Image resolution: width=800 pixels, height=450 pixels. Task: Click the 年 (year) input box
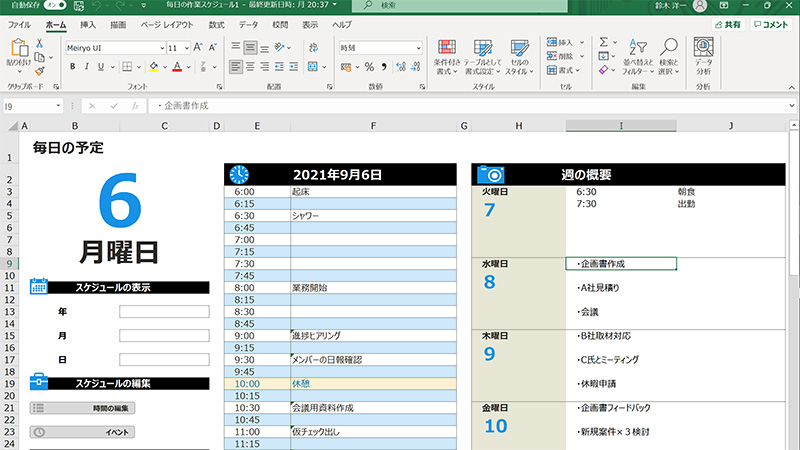[164, 312]
